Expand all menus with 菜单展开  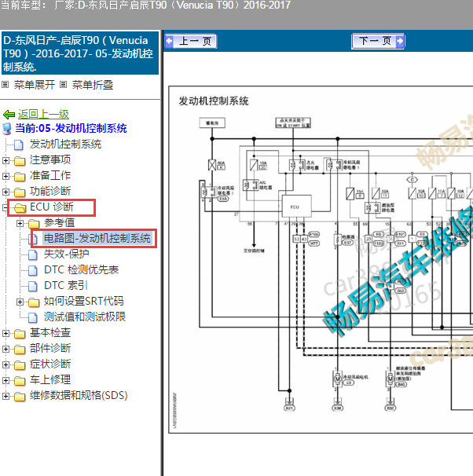tap(35, 85)
